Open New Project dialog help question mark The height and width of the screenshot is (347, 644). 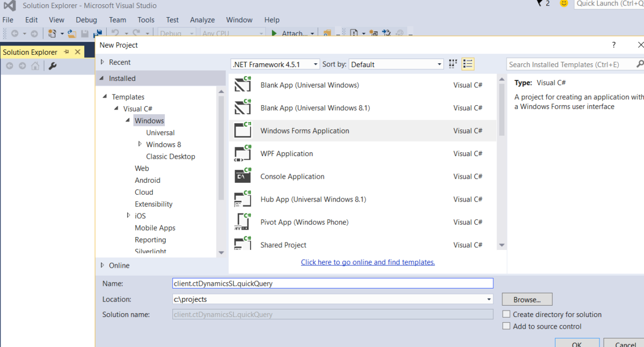click(x=614, y=45)
